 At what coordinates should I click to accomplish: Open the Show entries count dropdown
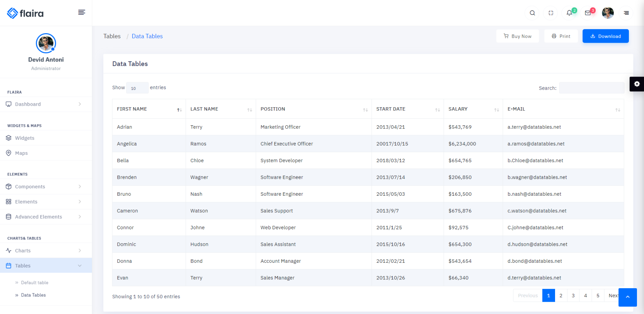137,88
